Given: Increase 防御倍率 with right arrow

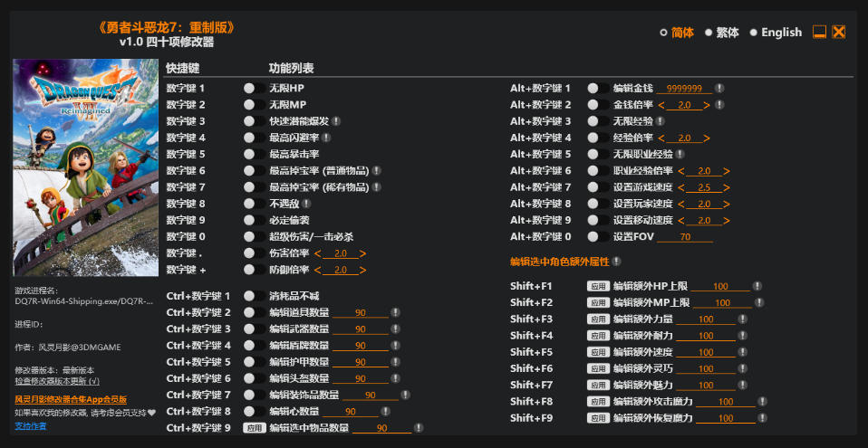Looking at the screenshot, I should [362, 270].
